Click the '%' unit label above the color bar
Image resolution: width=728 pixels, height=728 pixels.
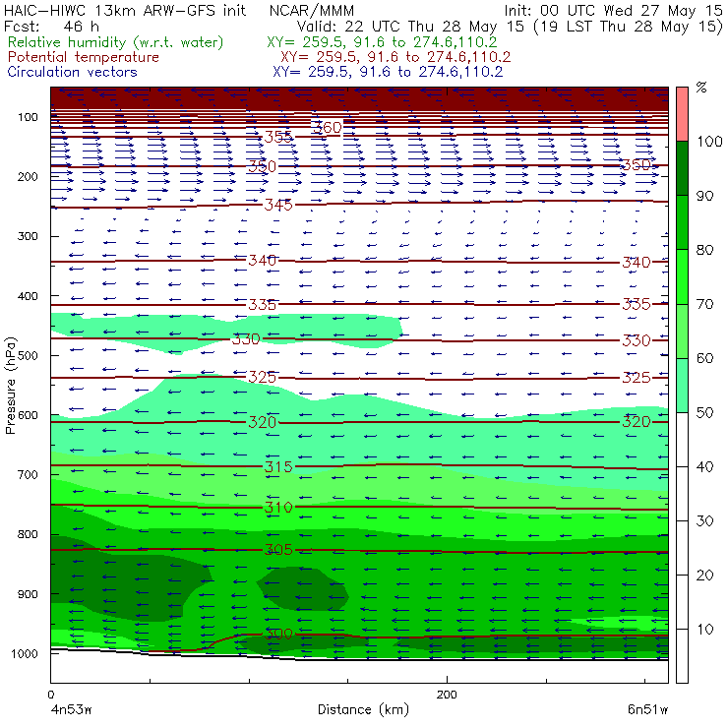click(x=701, y=88)
